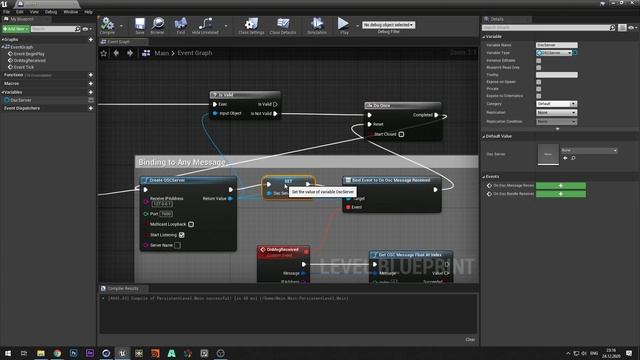Toggle Expose to Cinematics checkbox
The height and width of the screenshot is (360, 640).
pyautogui.click(x=538, y=96)
